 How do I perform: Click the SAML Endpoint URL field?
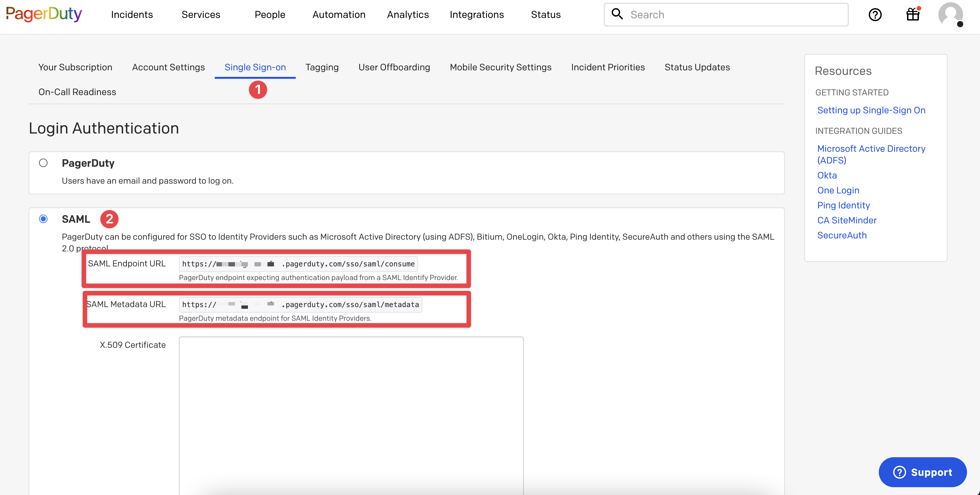coord(298,264)
